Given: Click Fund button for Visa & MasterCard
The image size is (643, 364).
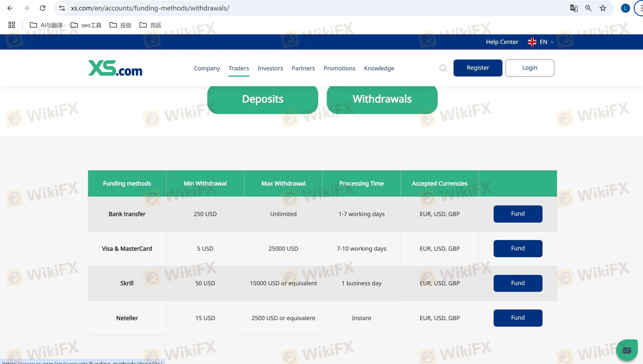Looking at the screenshot, I should click(x=518, y=248).
